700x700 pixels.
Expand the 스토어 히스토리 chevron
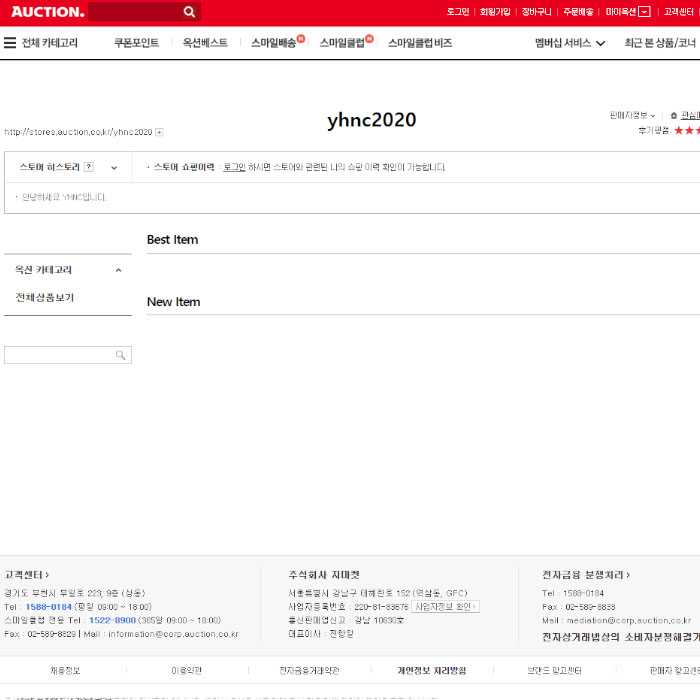click(114, 168)
